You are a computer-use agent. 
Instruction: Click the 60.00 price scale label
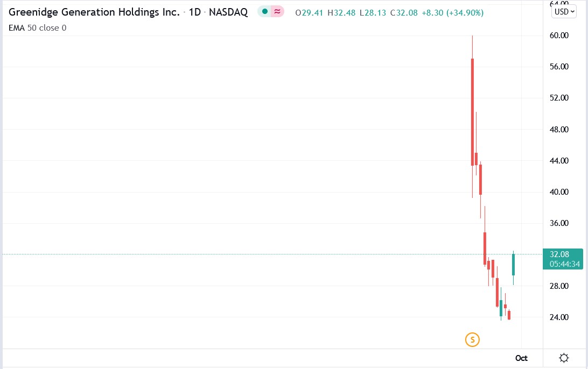[x=559, y=35]
